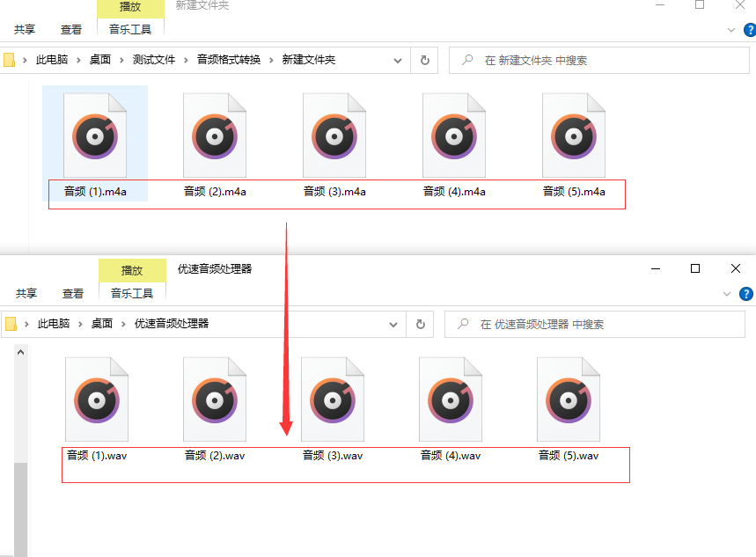Switch to the 播放 tab
756x557 pixels.
(130, 7)
